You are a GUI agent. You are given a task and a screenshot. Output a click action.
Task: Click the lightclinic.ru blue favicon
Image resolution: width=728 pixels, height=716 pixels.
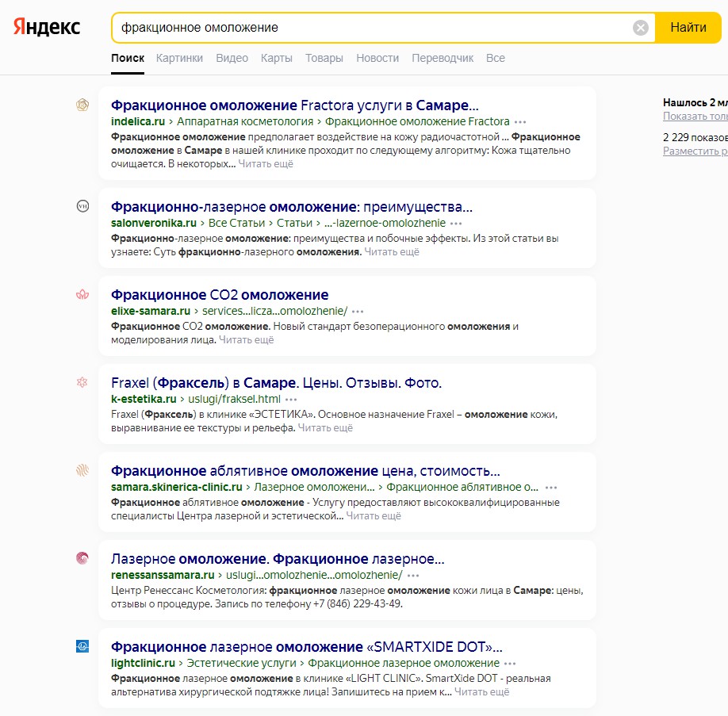[x=82, y=646]
